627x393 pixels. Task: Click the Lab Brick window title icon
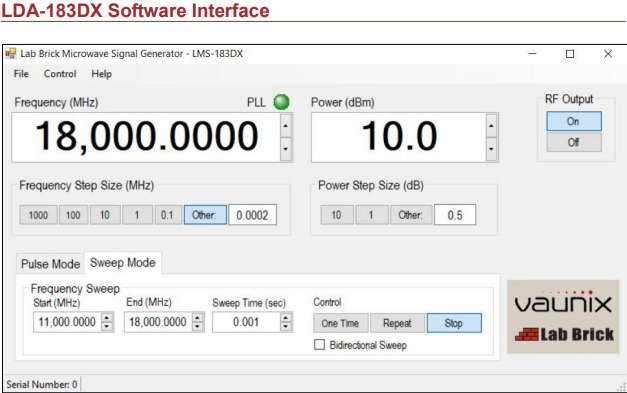(x=10, y=54)
